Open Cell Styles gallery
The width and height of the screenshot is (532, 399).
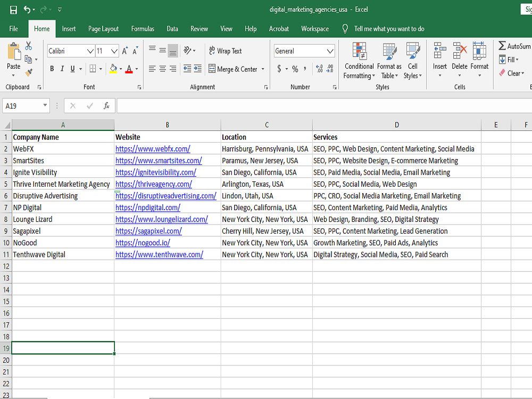(413, 61)
